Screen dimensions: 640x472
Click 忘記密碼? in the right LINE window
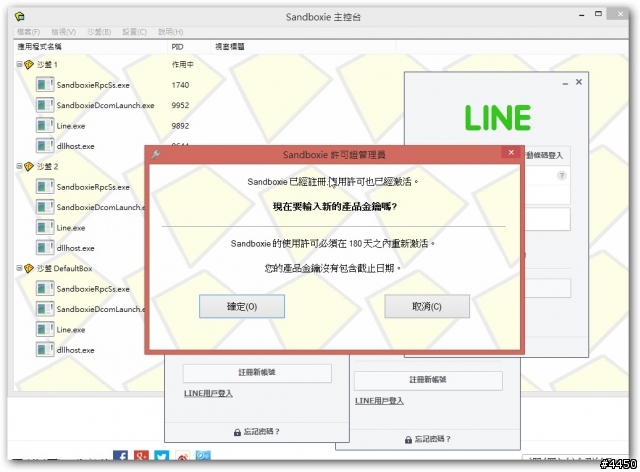click(428, 439)
